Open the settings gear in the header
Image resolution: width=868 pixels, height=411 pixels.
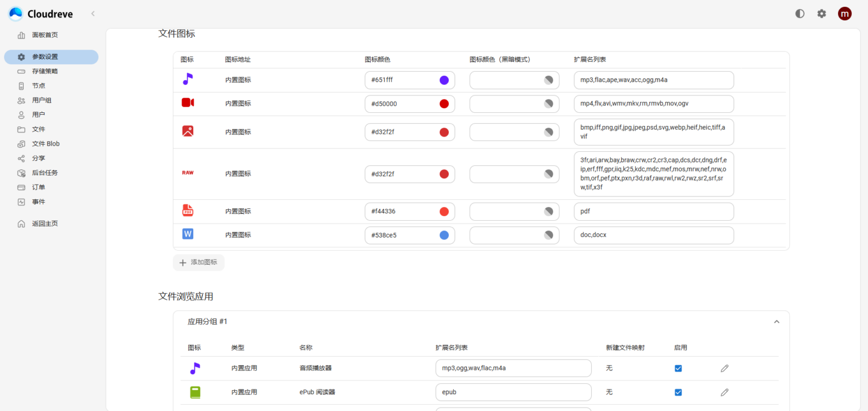pos(822,14)
